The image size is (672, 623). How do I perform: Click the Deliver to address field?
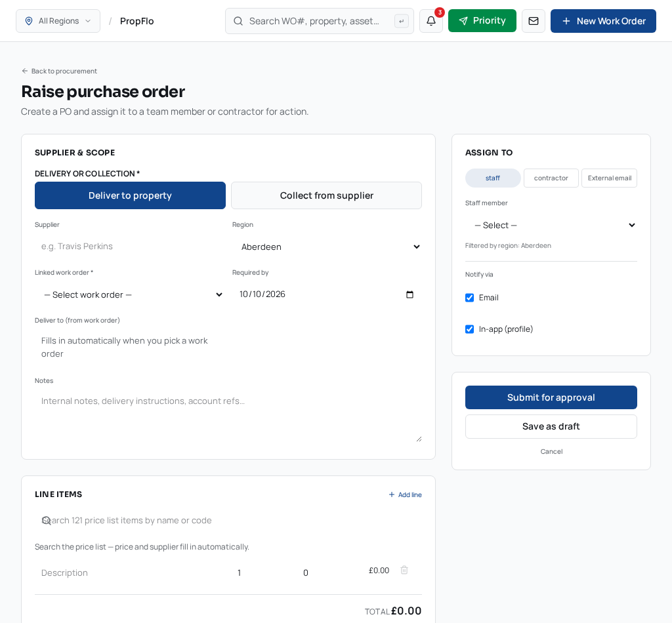tap(131, 348)
